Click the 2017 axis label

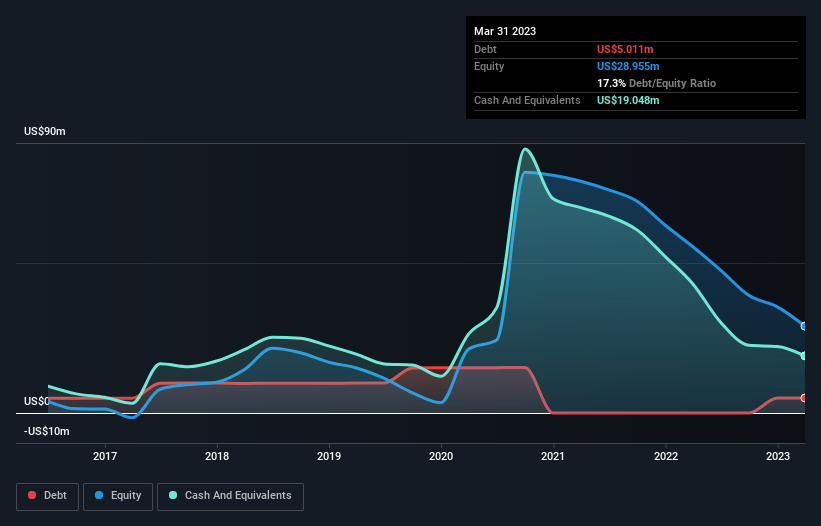[x=105, y=456]
